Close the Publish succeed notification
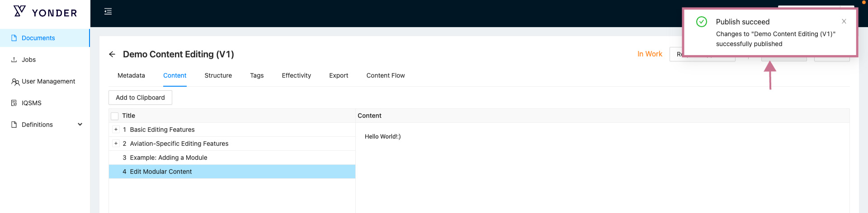868x213 pixels. click(x=844, y=21)
